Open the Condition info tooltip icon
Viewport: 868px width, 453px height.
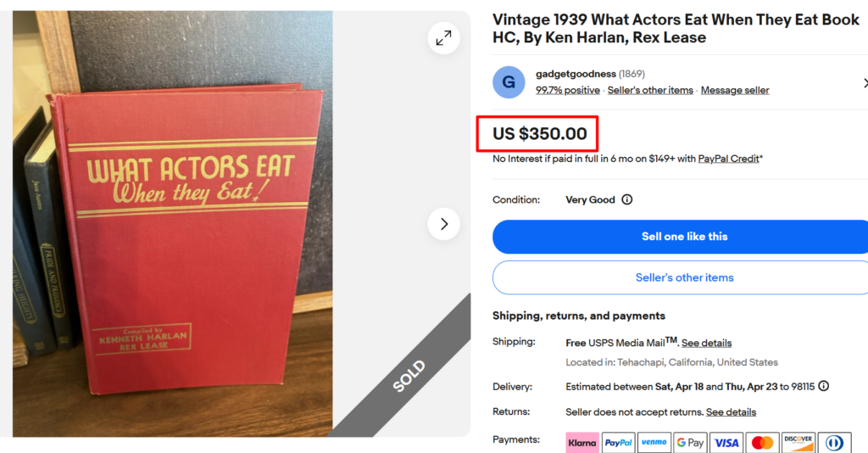point(627,200)
